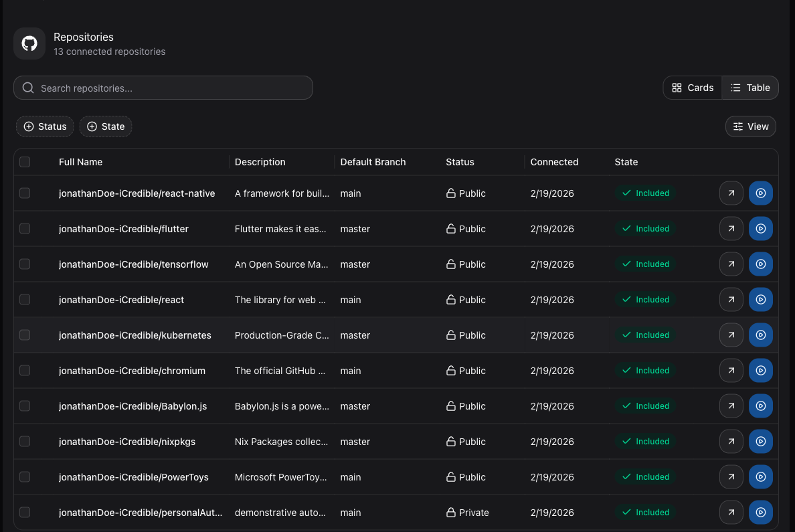Viewport: 795px width, 532px height.
Task: Click the GitHub logo icon beside Repositories
Action: [29, 43]
